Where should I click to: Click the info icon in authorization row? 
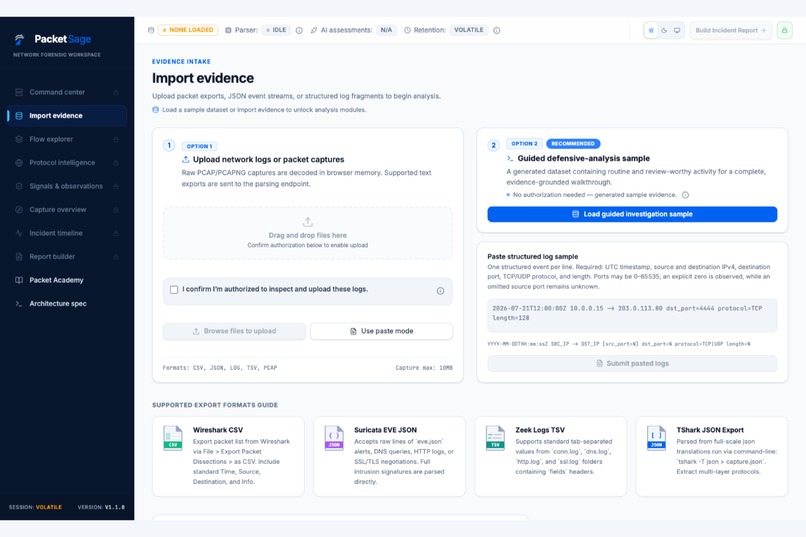pyautogui.click(x=441, y=291)
